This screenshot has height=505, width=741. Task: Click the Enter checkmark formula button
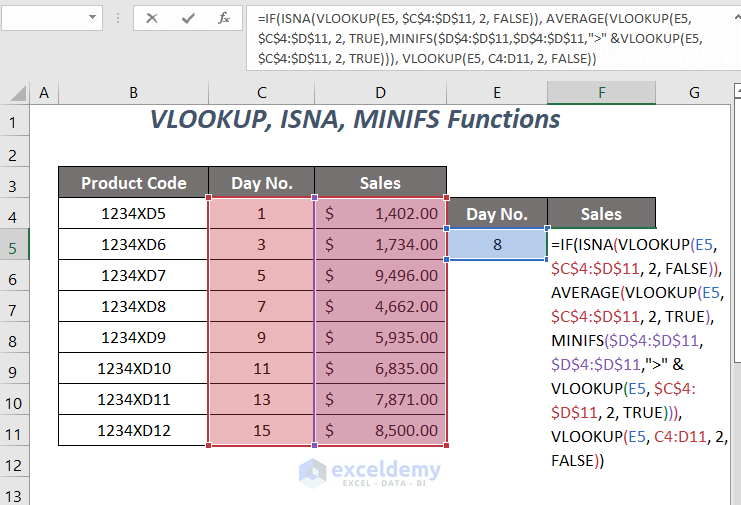188,18
